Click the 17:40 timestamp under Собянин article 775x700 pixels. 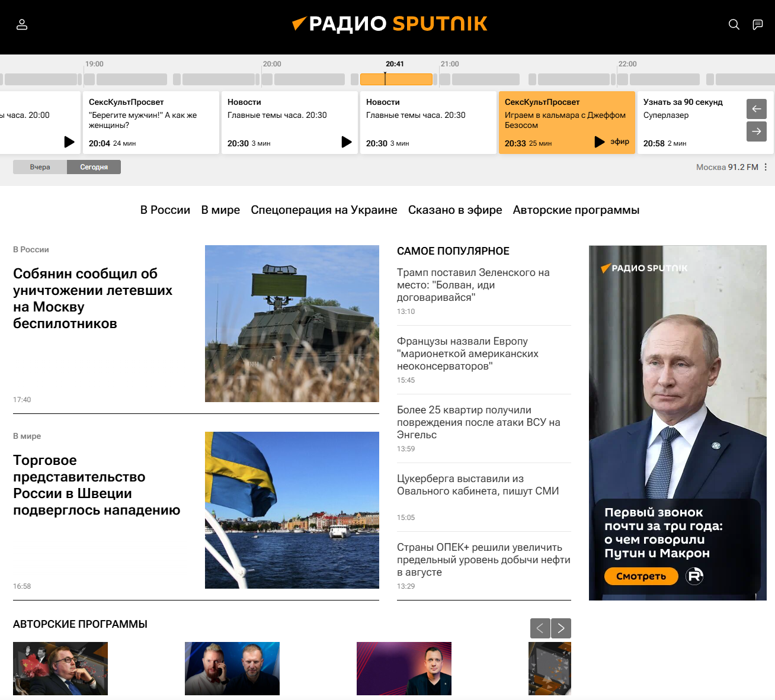click(22, 400)
